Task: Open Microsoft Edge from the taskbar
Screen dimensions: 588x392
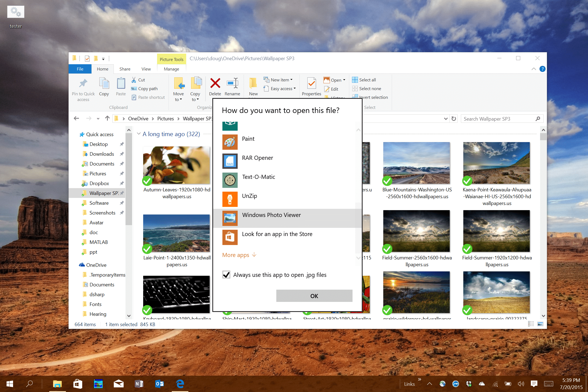Action: (x=180, y=384)
